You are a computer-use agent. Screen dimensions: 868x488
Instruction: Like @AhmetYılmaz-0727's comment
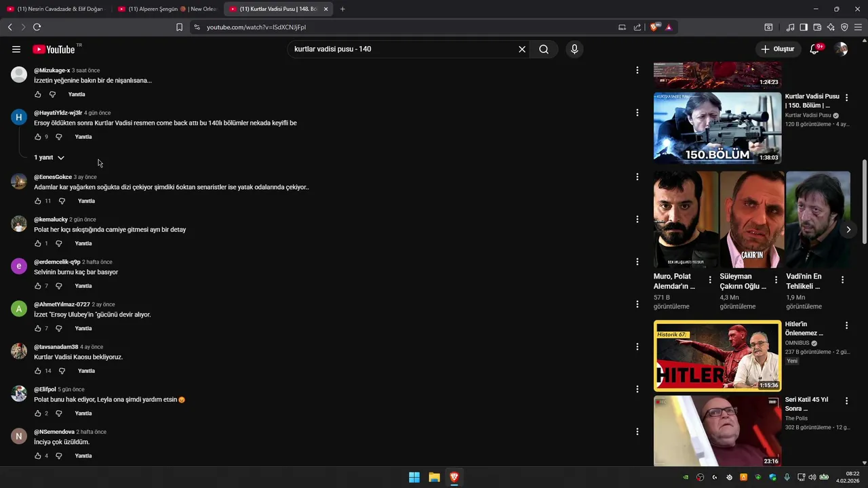(38, 329)
